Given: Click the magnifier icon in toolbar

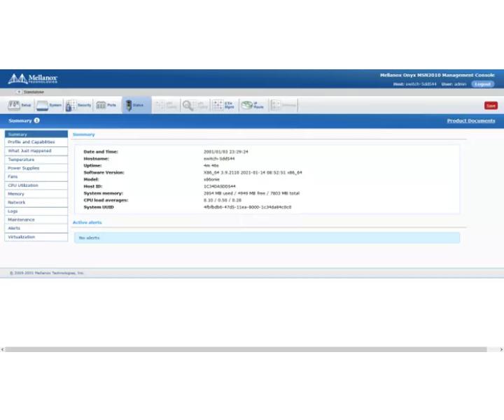Looking at the screenshot, I should pyautogui.click(x=188, y=105).
